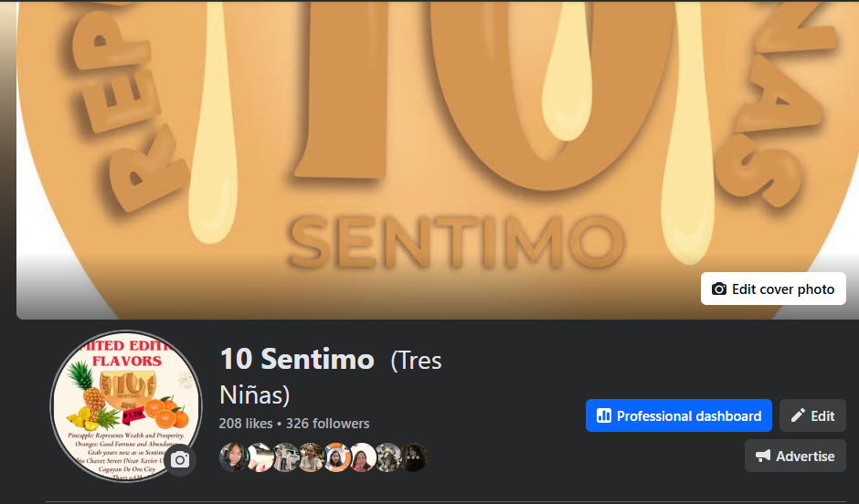This screenshot has height=504, width=859.
Task: Click the bar chart icon on Professional dashboard
Action: 603,415
